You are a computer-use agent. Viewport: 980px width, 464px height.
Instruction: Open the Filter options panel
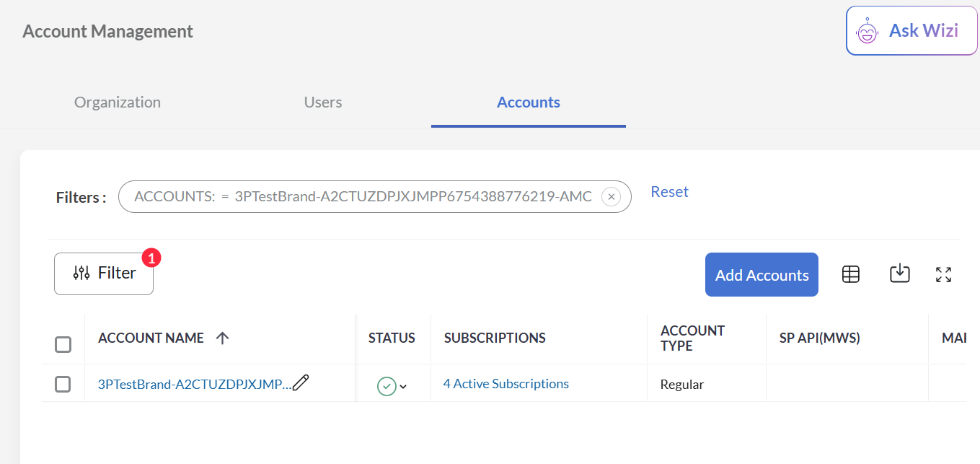coord(104,273)
